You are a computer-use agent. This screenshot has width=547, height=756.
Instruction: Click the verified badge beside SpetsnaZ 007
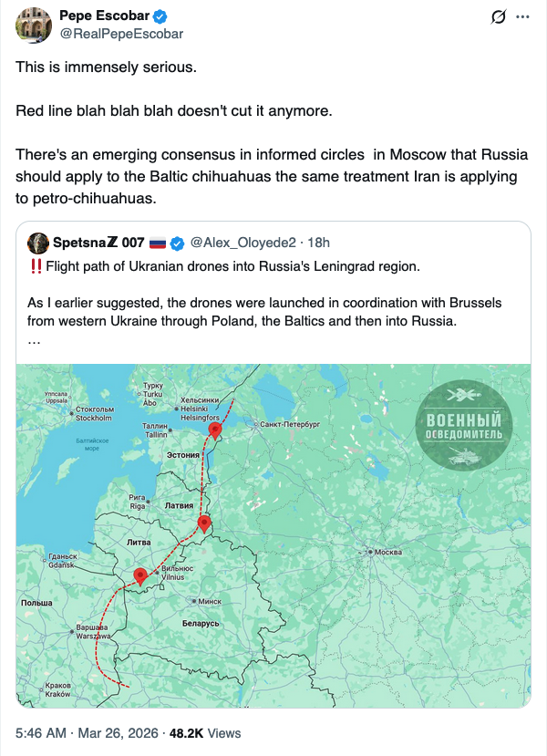[x=177, y=243]
